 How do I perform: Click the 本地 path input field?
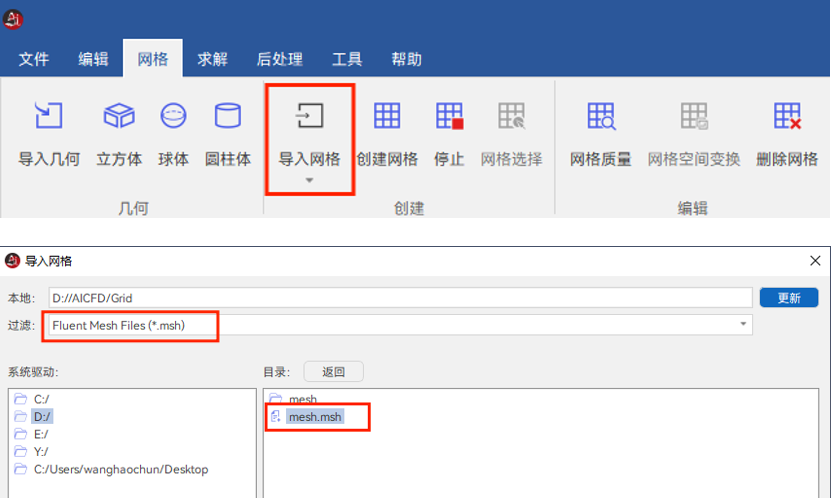[400, 298]
